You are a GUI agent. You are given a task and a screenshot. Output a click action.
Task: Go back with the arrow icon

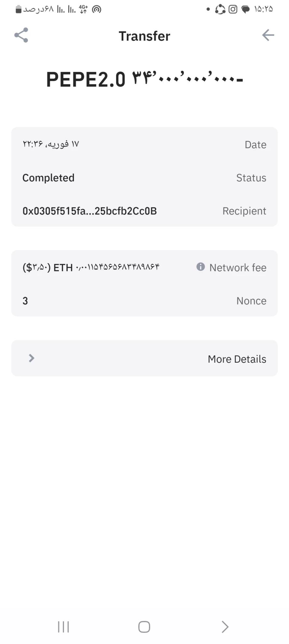268,35
